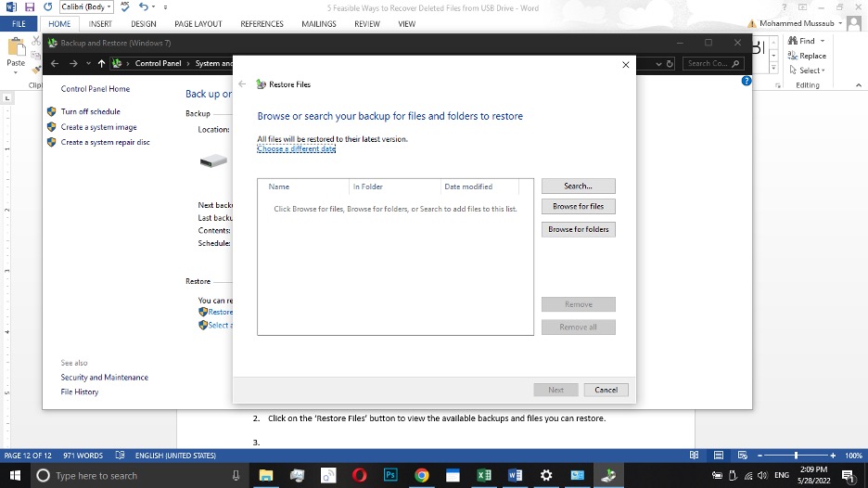Open Excel from the taskbar
This screenshot has width=868, height=488.
pyautogui.click(x=484, y=475)
